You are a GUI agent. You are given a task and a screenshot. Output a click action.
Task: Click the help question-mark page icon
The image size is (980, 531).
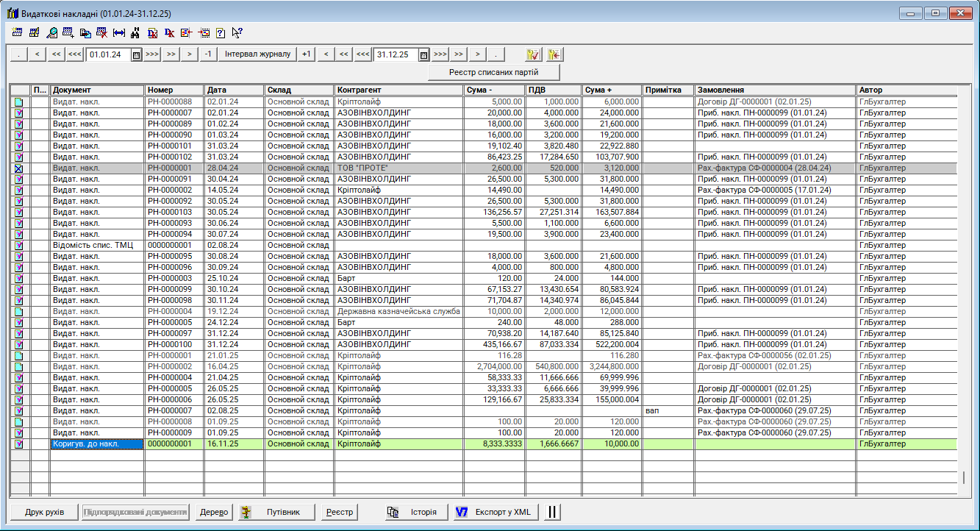click(220, 32)
